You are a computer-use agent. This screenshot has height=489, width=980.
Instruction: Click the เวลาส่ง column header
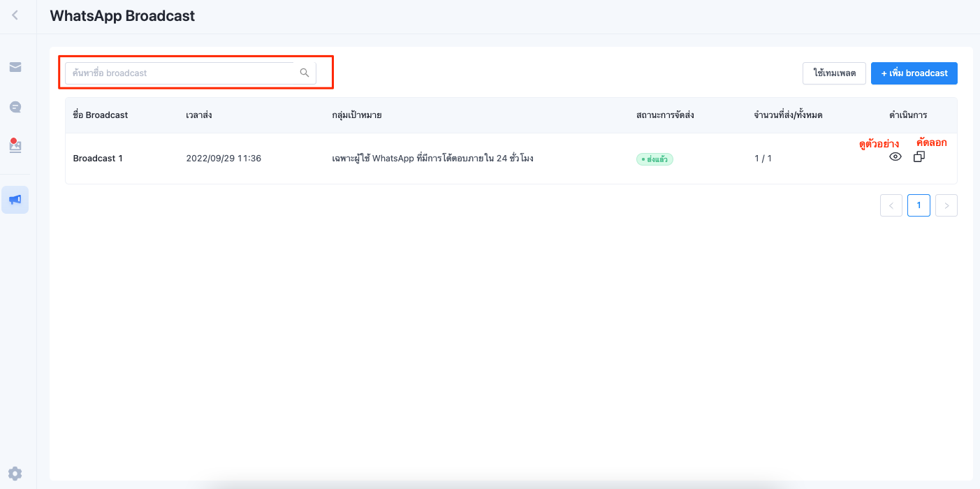199,115
